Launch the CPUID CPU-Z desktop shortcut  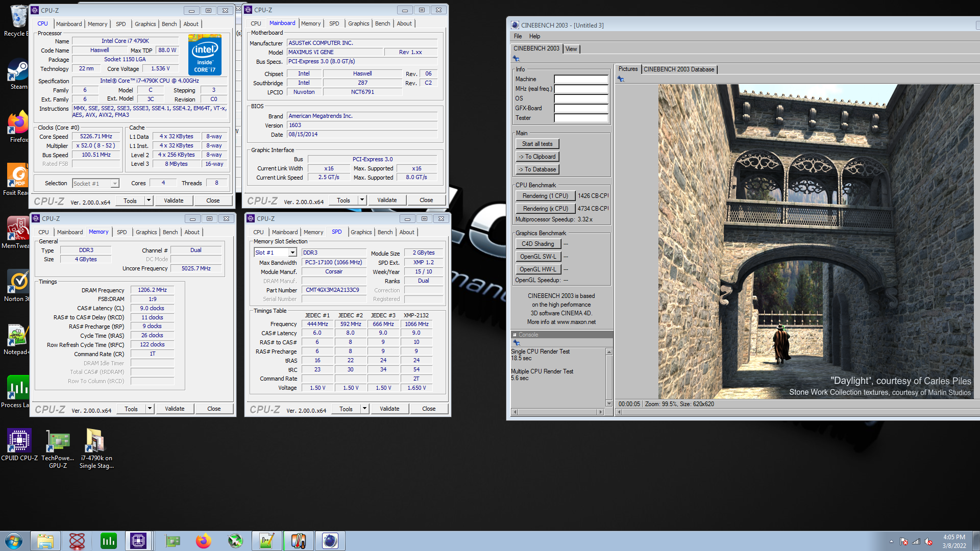click(19, 445)
